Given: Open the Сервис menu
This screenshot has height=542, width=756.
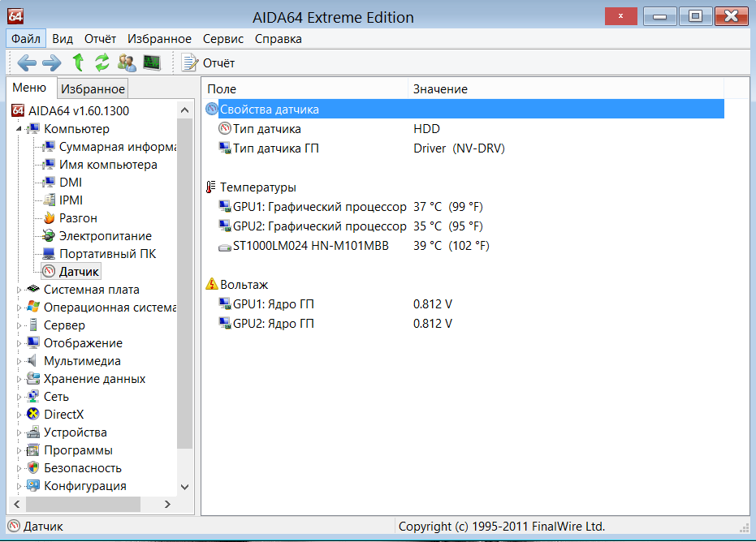Looking at the screenshot, I should 223,39.
